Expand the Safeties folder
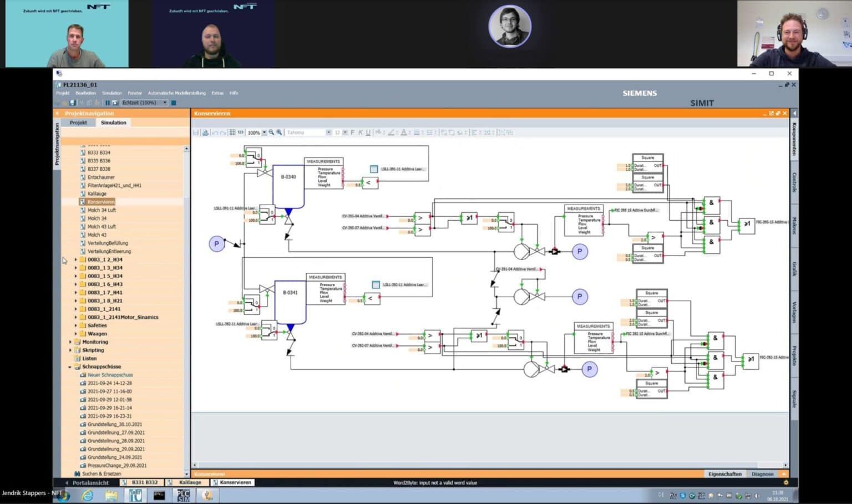This screenshot has height=504, width=852. [x=76, y=325]
